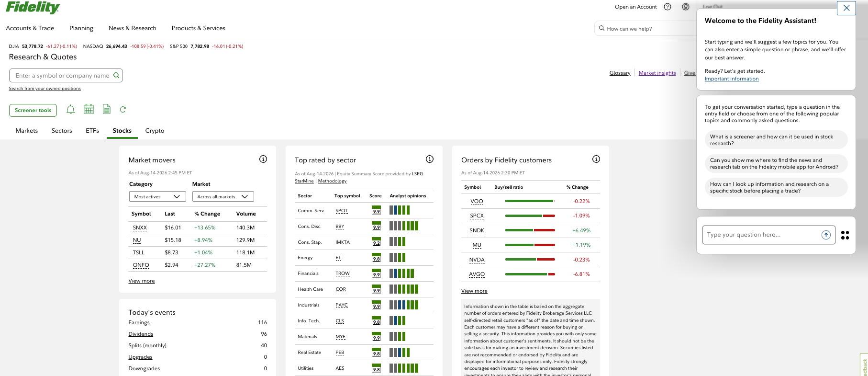Open the SNXX symbol link
The height and width of the screenshot is (376, 868).
pyautogui.click(x=140, y=228)
